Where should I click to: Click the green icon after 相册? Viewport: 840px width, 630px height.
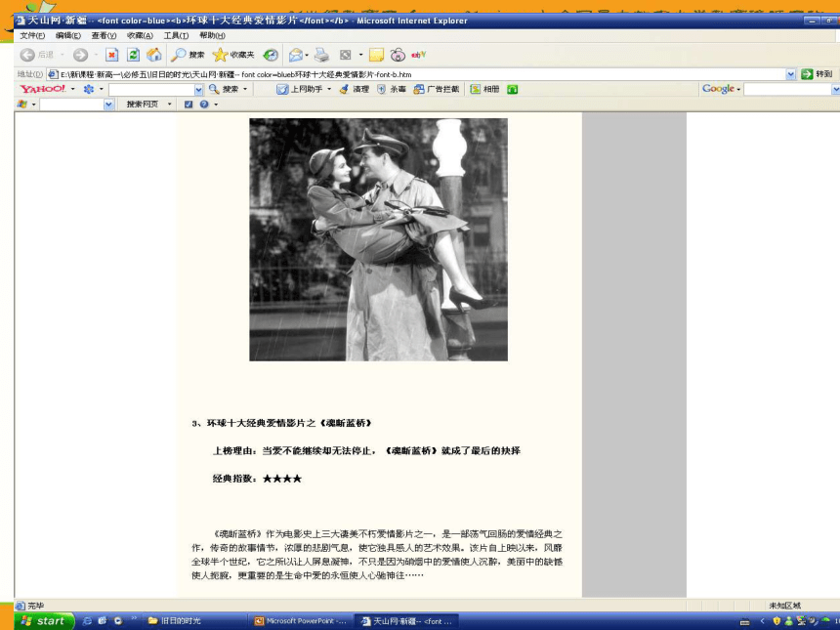(x=512, y=89)
